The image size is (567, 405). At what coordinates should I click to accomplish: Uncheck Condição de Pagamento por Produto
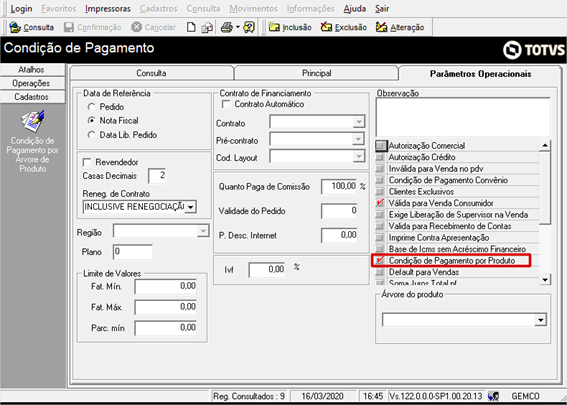[380, 261]
